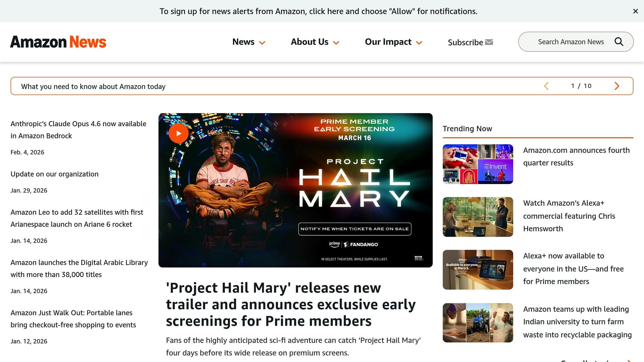Image resolution: width=644 pixels, height=362 pixels.
Task: Open farm waste recyclable packaging thumbnail
Action: pyautogui.click(x=478, y=323)
